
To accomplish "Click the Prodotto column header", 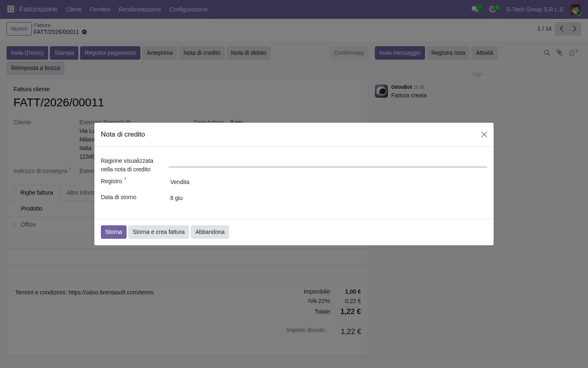I will [31, 209].
